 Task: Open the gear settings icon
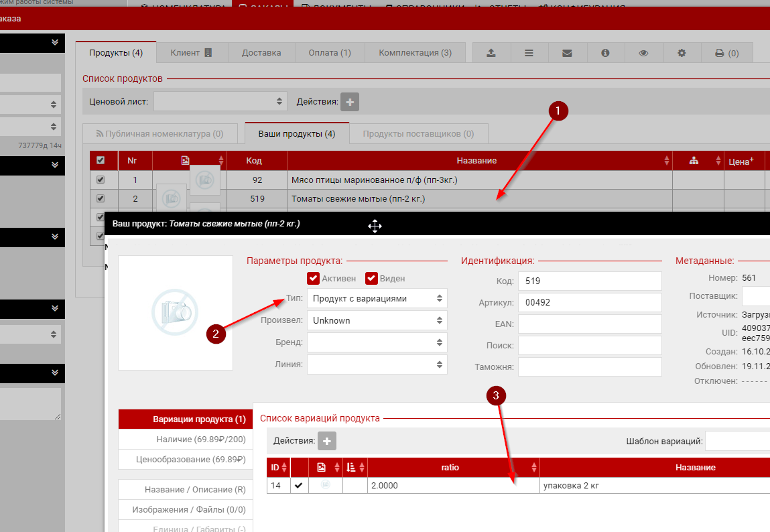tap(682, 53)
